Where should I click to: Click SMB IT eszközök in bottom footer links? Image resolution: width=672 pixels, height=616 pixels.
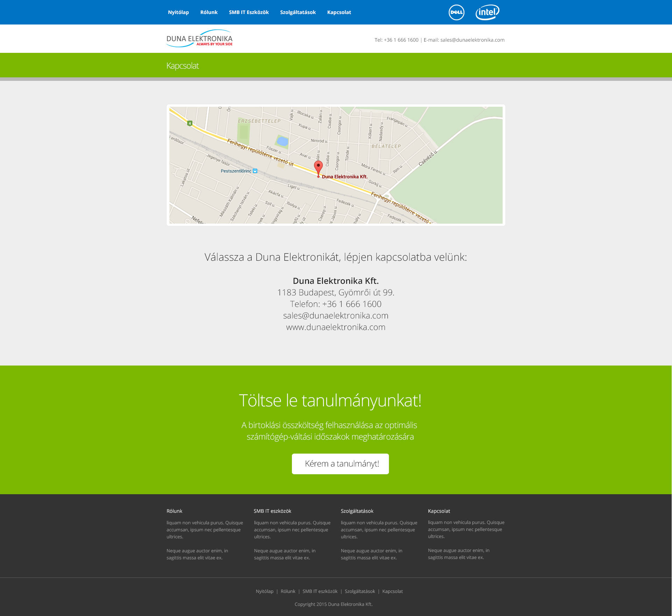pyautogui.click(x=320, y=591)
